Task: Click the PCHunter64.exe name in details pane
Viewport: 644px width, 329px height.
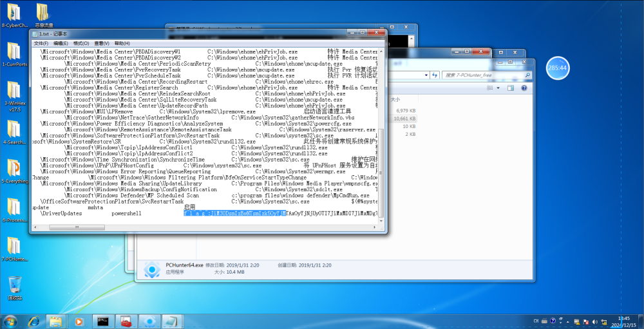Action: tap(184, 265)
